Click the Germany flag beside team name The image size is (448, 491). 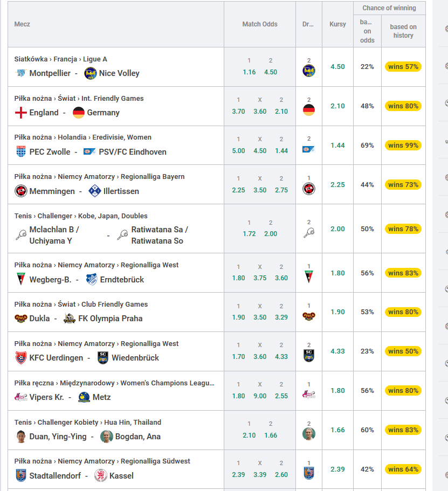[79, 113]
